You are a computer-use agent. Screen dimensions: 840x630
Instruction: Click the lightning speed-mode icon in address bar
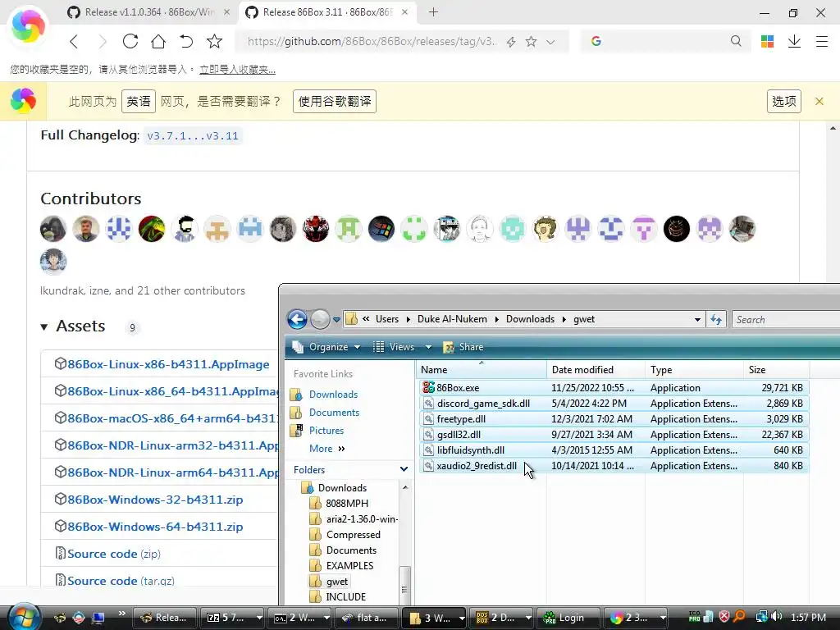511,42
